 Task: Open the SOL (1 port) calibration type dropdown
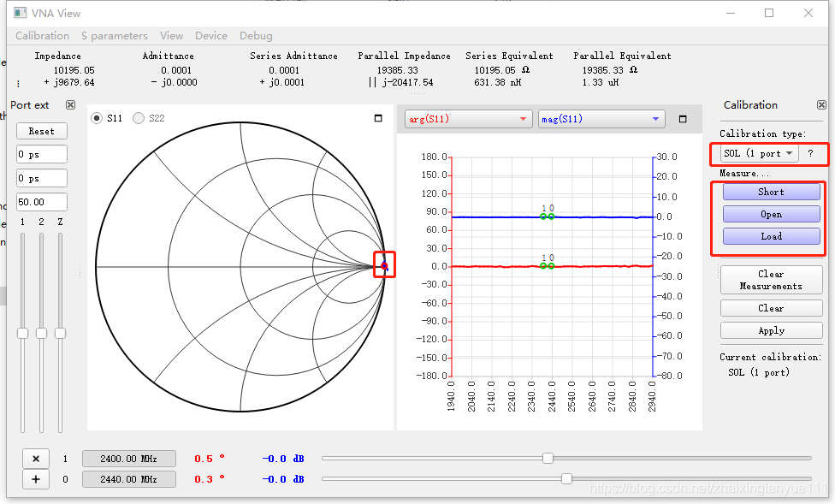coord(760,153)
